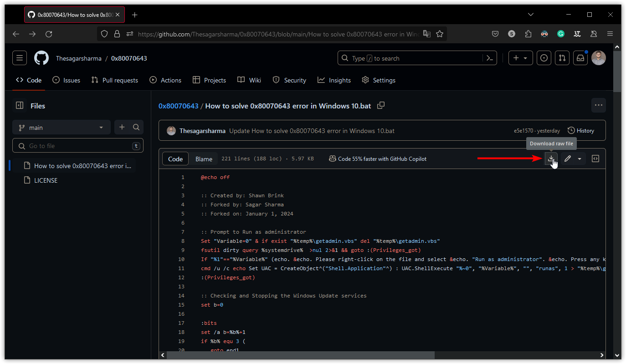Open the Create new plus dropdown
Screen dimensions: 626x364
tap(520, 58)
